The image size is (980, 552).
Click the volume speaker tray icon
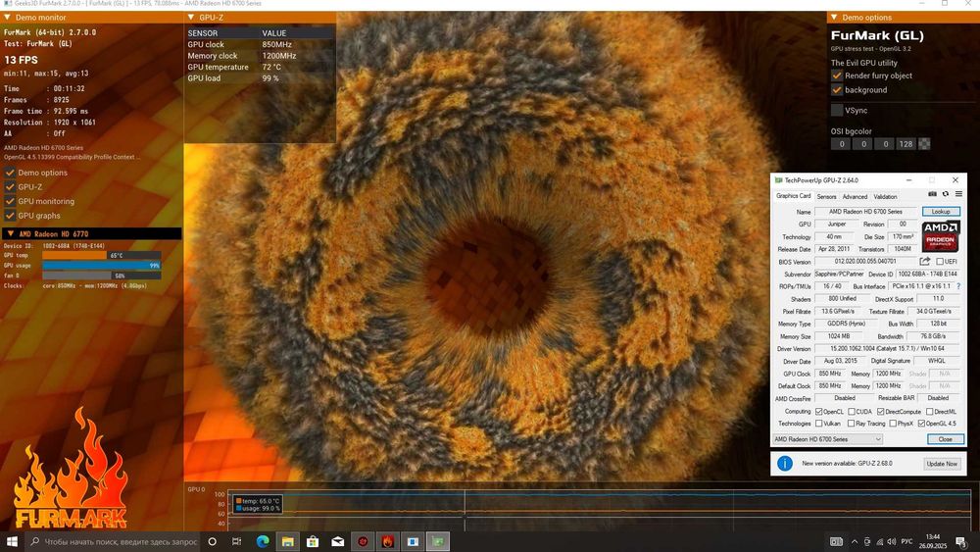click(891, 541)
